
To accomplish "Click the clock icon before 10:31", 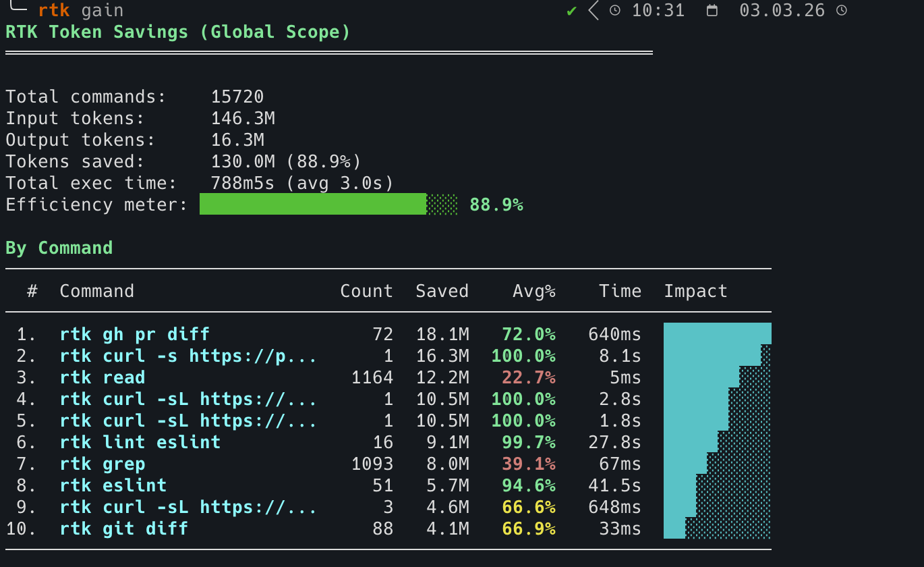I will tap(615, 11).
